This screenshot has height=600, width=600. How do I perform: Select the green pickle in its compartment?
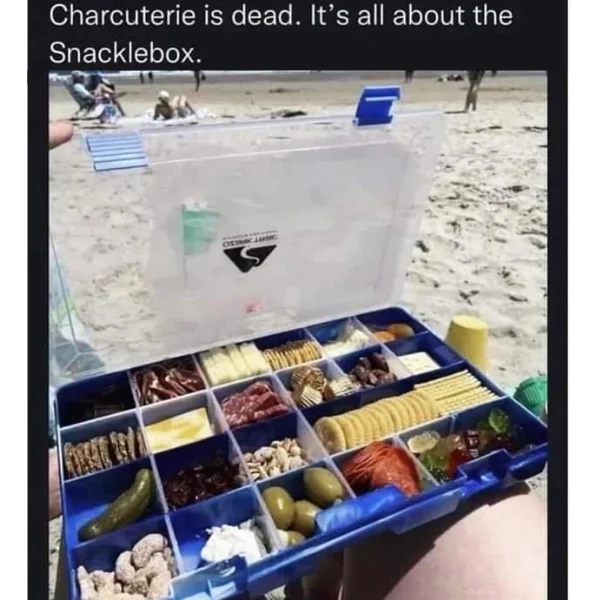(x=117, y=505)
